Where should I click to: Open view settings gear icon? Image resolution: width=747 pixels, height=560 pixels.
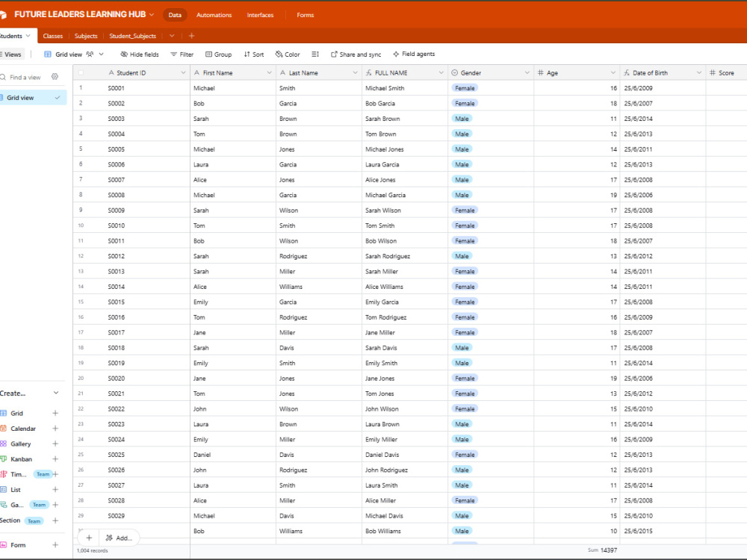click(x=55, y=77)
